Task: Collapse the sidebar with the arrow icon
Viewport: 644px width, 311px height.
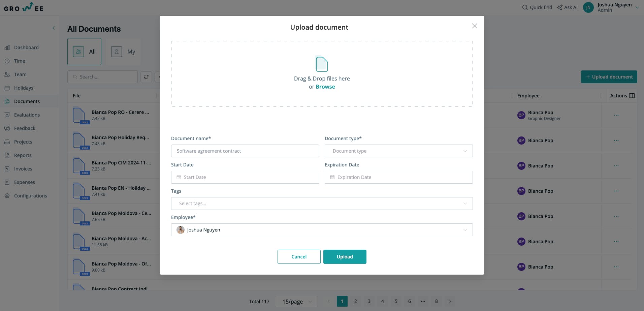Action: click(x=54, y=28)
